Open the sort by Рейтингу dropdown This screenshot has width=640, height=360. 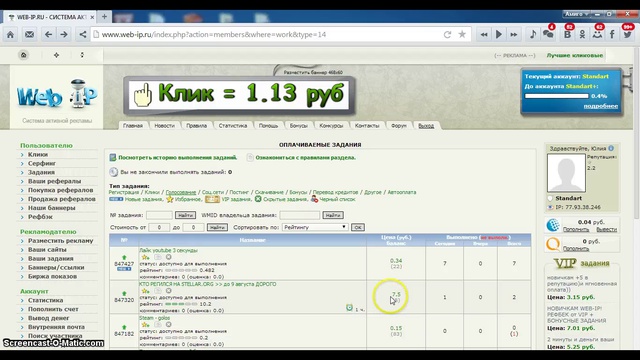click(x=315, y=227)
